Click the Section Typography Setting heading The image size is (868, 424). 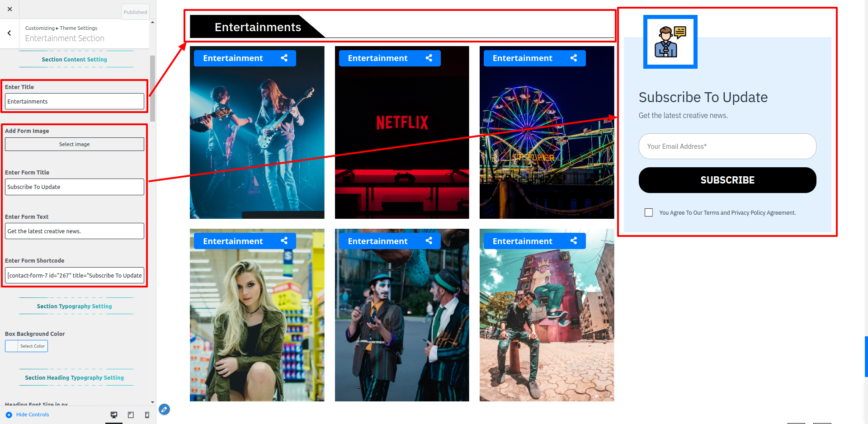(75, 306)
